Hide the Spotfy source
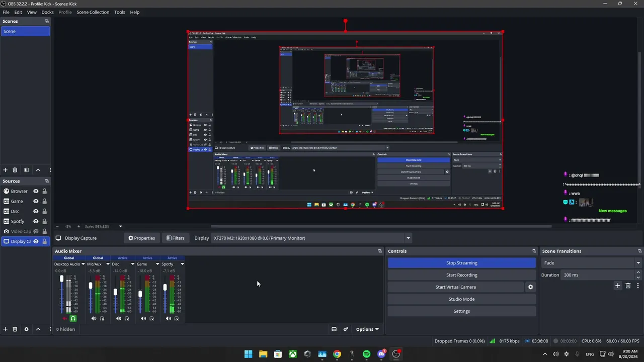 (x=36, y=221)
